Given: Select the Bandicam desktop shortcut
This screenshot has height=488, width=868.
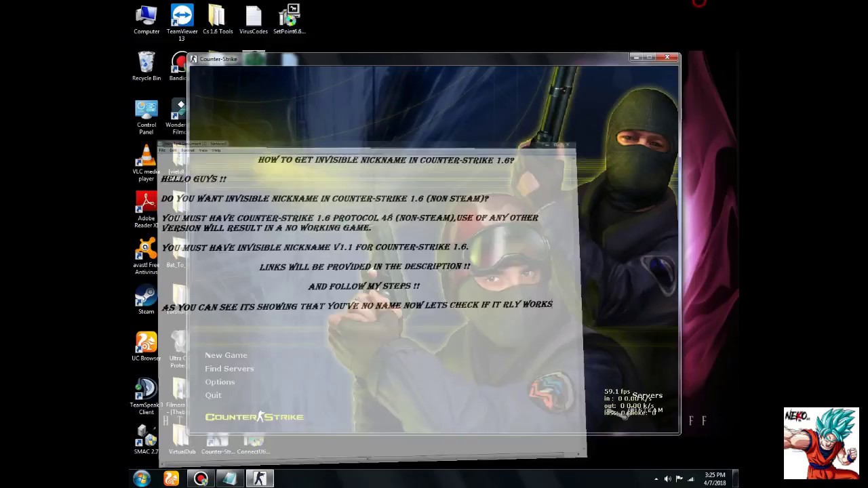Looking at the screenshot, I should [x=178, y=66].
